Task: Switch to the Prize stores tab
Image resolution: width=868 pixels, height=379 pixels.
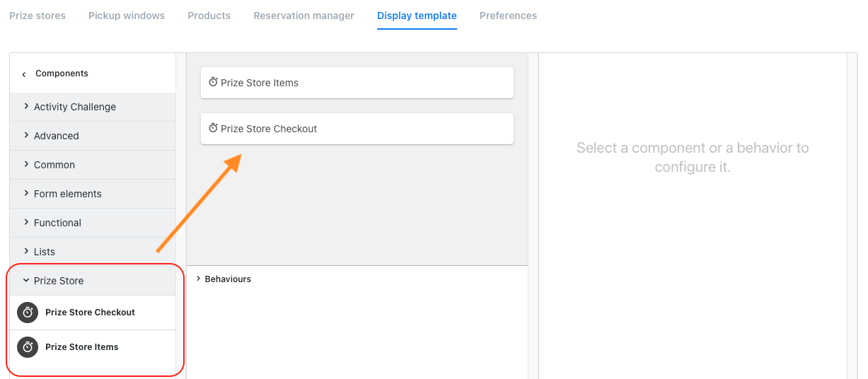Action: point(37,16)
